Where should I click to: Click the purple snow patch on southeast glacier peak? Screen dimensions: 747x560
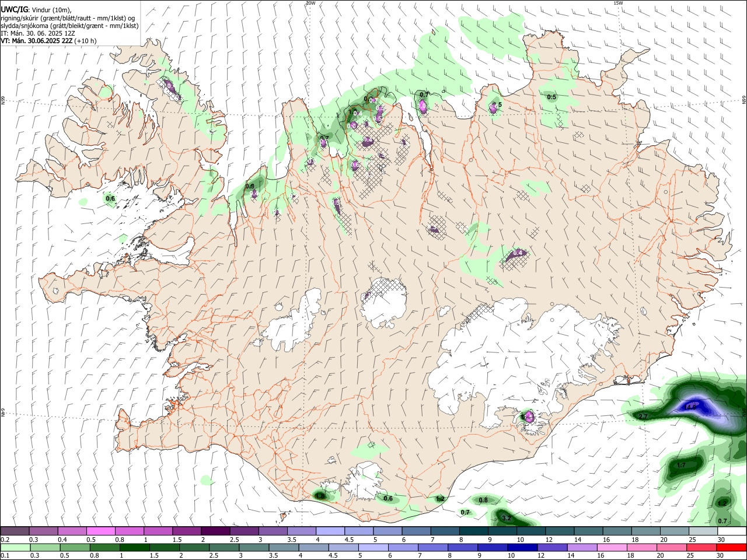click(x=529, y=416)
